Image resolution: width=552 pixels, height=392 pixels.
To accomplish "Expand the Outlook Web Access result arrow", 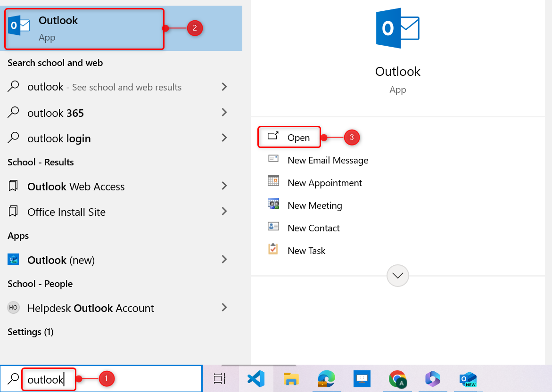I will 224,186.
